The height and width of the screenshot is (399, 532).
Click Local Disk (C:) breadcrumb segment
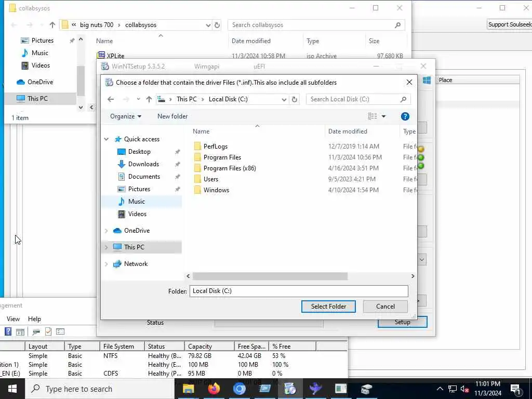[x=228, y=99]
